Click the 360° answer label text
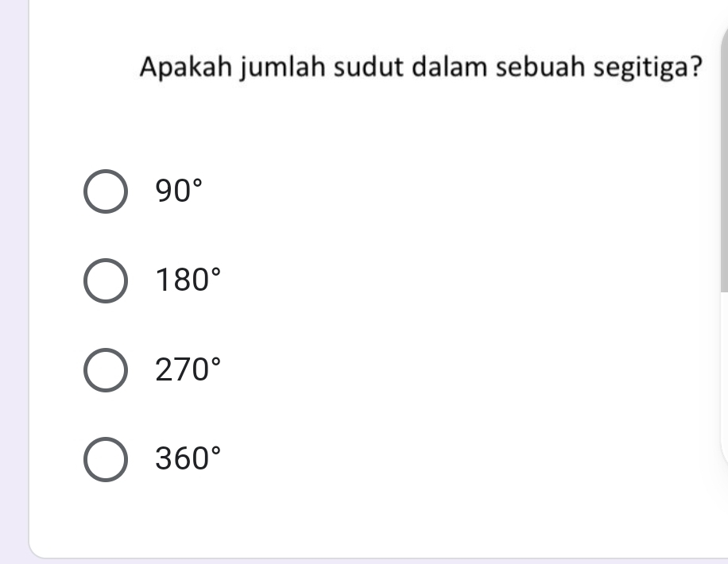728x564 pixels. point(186,458)
